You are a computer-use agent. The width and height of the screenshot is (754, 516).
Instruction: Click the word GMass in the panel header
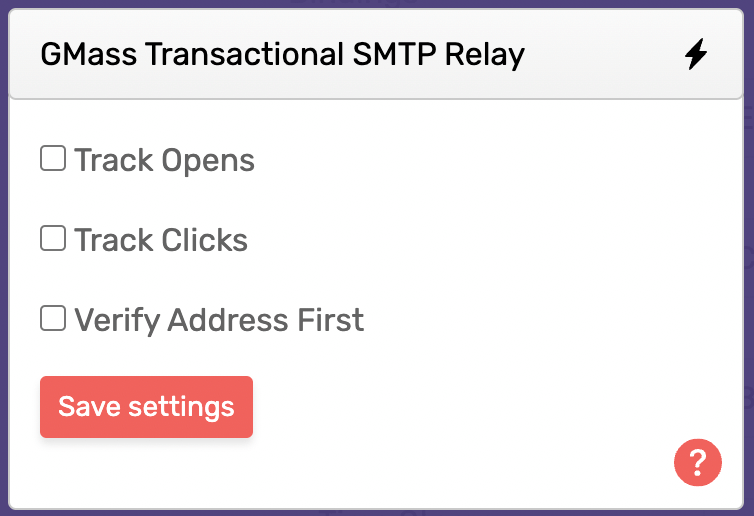88,54
